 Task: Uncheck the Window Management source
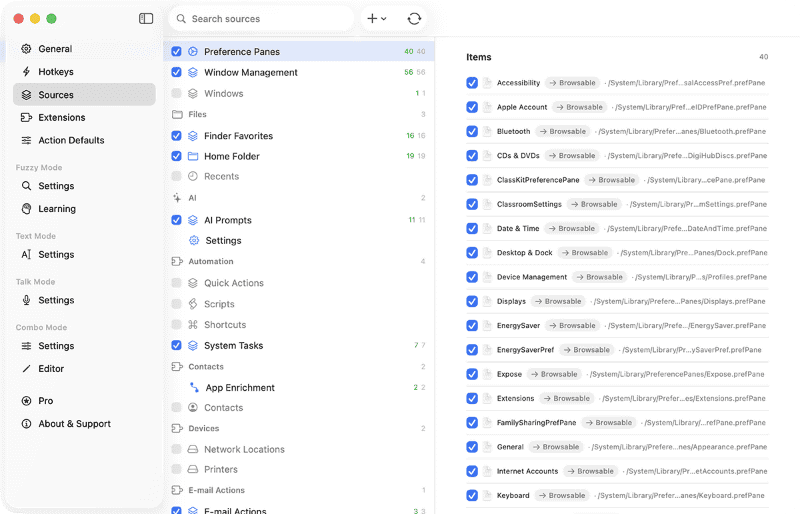177,72
